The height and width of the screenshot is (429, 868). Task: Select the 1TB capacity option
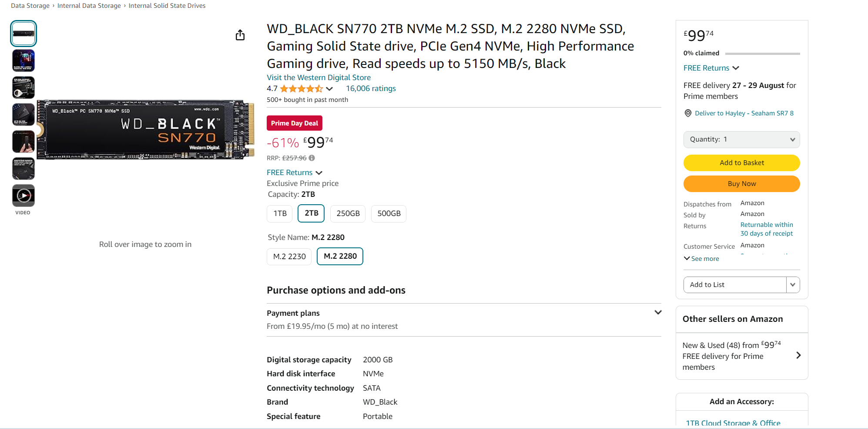pos(280,213)
